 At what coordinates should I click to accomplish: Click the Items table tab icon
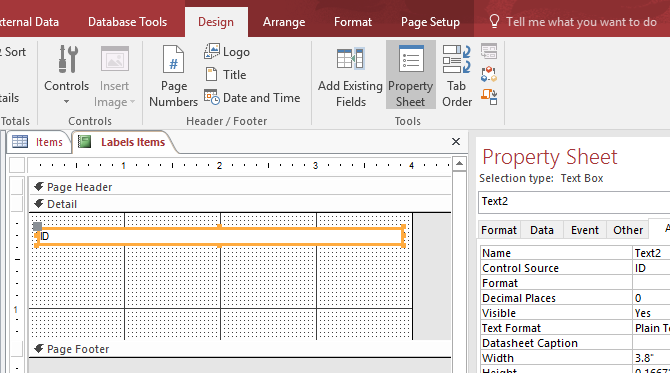click(x=20, y=141)
